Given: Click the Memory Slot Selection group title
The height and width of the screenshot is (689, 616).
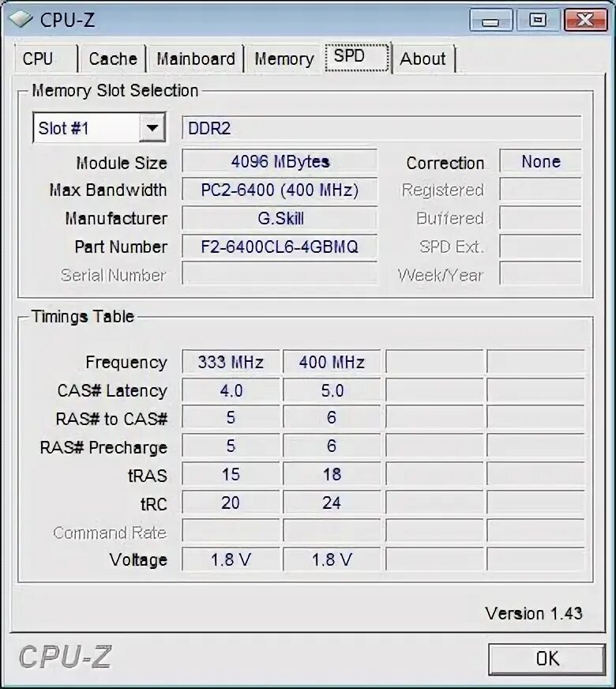Looking at the screenshot, I should click(x=115, y=91).
